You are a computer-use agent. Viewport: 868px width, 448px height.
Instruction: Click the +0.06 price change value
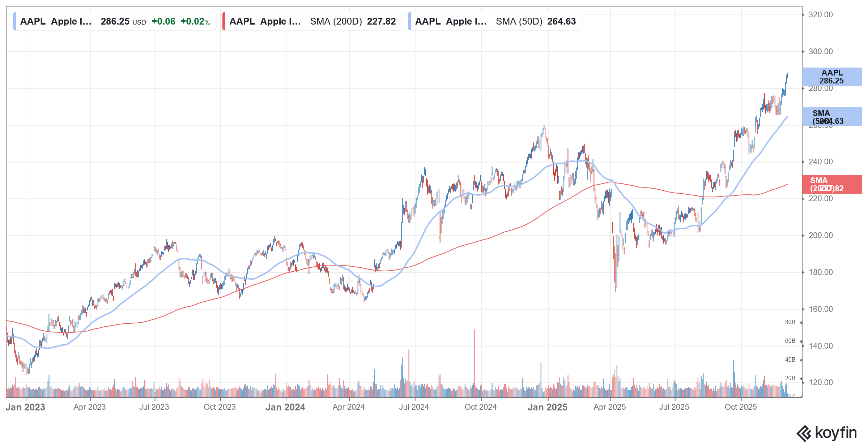click(163, 22)
